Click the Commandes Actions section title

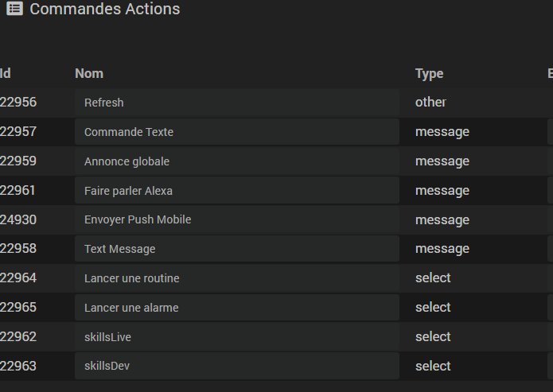(104, 10)
